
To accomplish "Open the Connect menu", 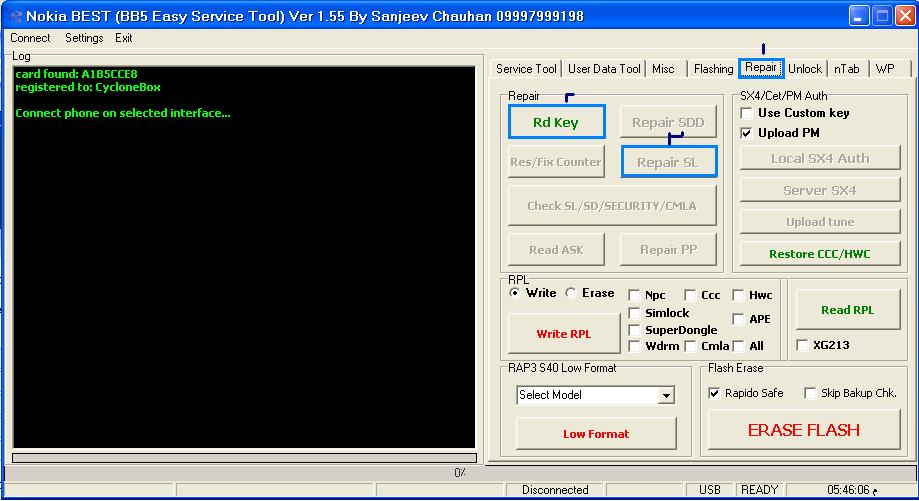I will [x=30, y=38].
